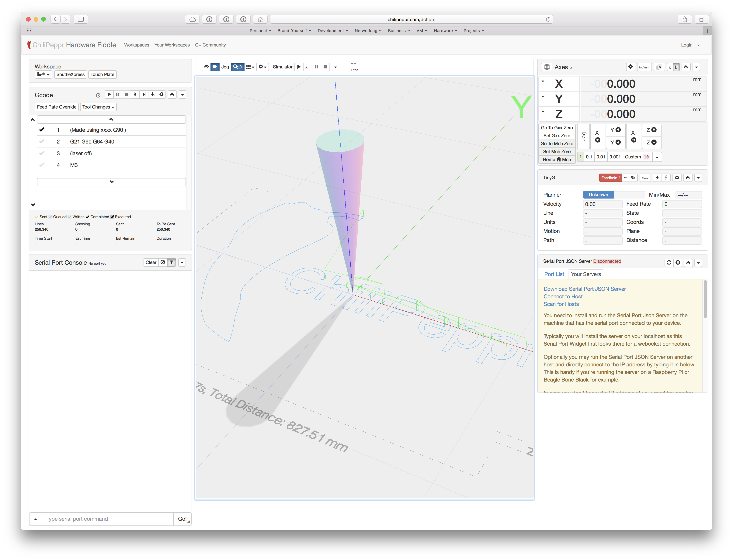This screenshot has width=733, height=560.
Task: Select the L size option in Axes
Action: click(x=676, y=67)
